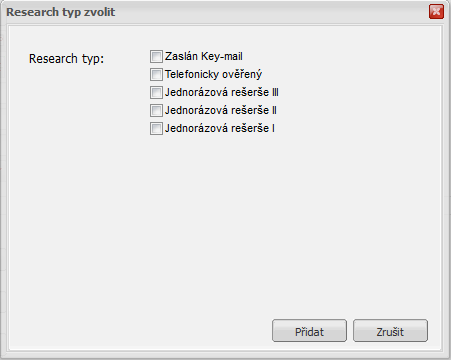451x361 pixels.
Task: Click the "Research typ zvolit" title text
Action: point(61,12)
